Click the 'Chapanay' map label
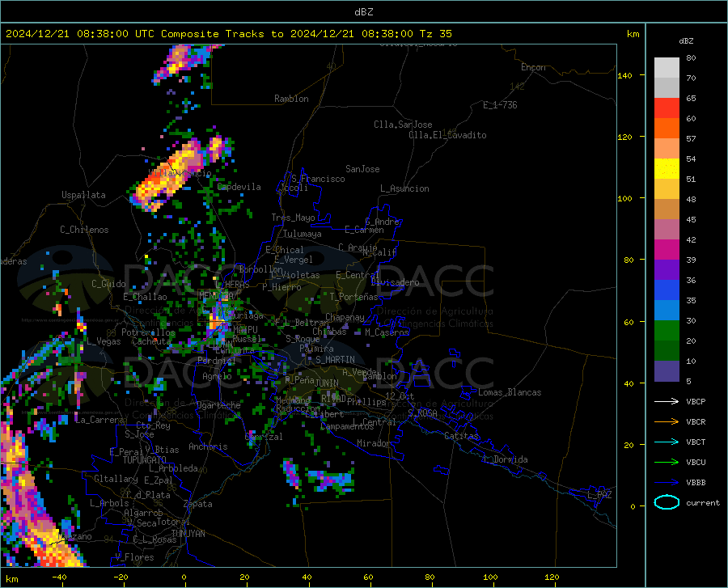This screenshot has height=588, width=728. tap(345, 317)
